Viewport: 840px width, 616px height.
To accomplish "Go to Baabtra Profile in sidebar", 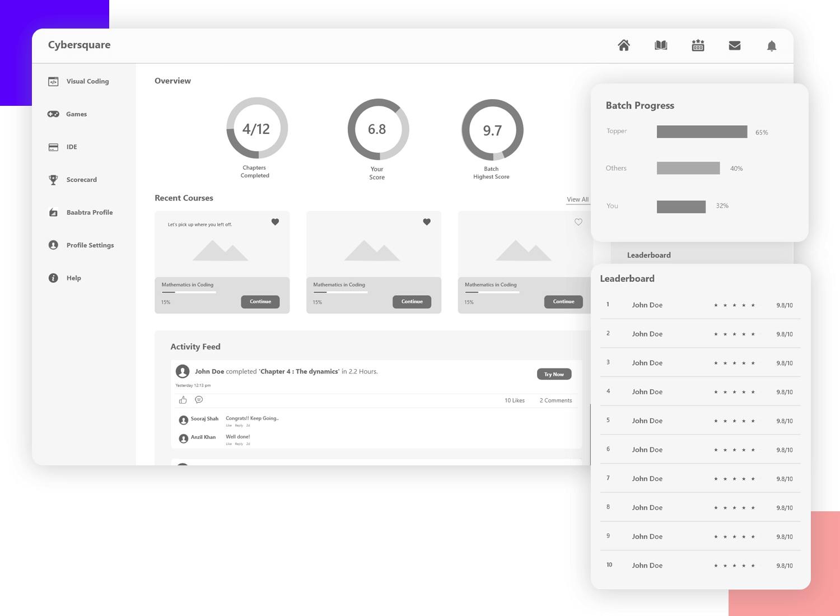I will (x=53, y=212).
